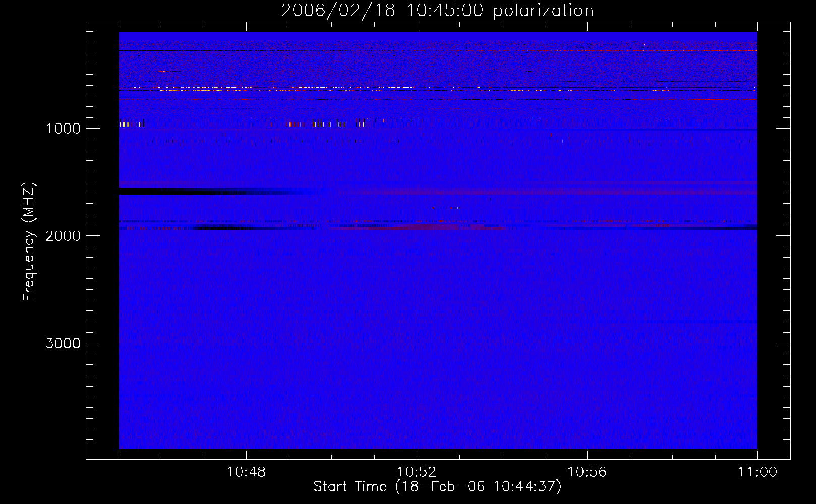Click the 'Frequency (MHZ)' axis title
This screenshot has height=504, width=816.
click(29, 242)
